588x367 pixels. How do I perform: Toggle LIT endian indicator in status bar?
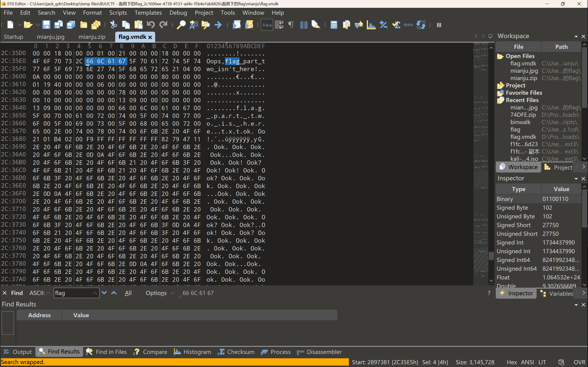pyautogui.click(x=542, y=362)
